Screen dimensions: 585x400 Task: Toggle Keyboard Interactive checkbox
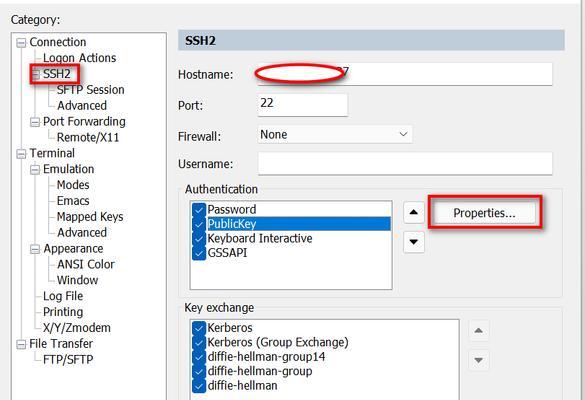click(199, 238)
